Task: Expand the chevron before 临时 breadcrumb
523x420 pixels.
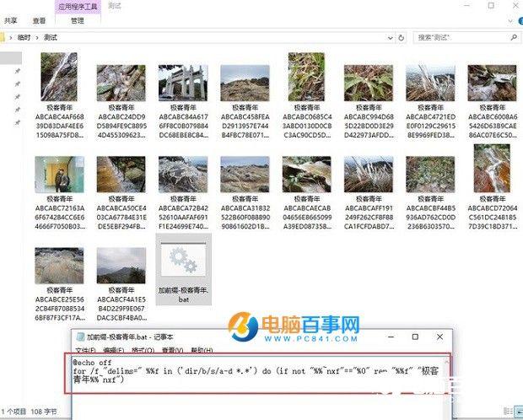Action: point(10,38)
